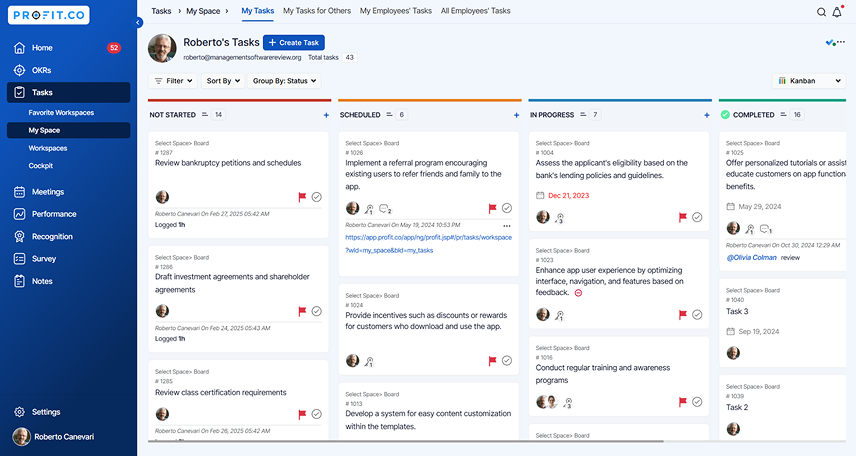Select Cockpit submenu item
The height and width of the screenshot is (456, 856).
pyautogui.click(x=41, y=165)
